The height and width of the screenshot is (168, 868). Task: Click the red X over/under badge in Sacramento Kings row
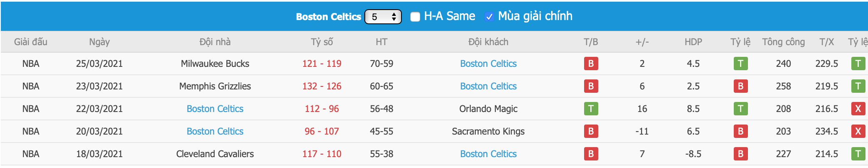(858, 131)
